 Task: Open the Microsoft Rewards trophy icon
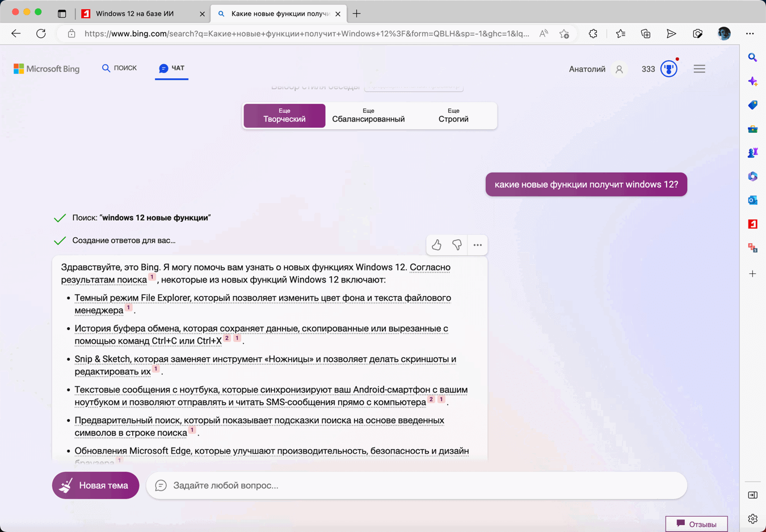pos(669,69)
